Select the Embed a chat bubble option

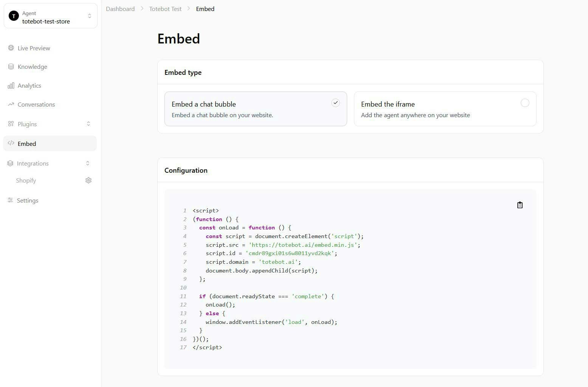tap(256, 109)
